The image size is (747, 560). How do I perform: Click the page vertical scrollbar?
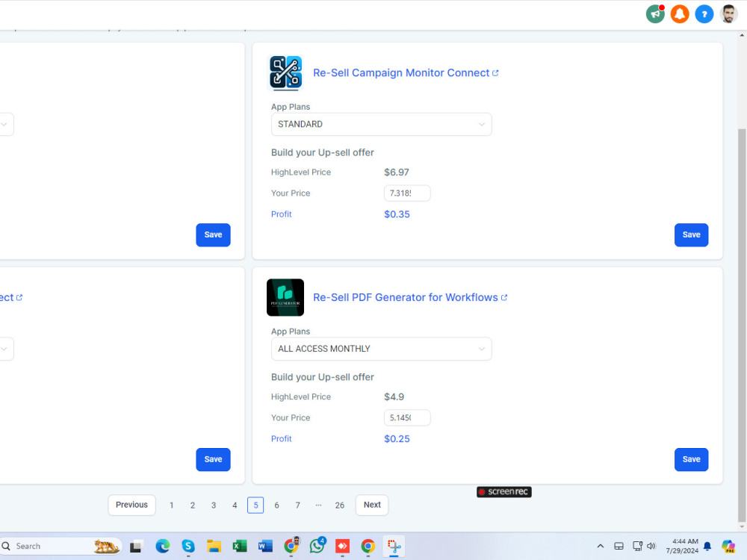(742, 326)
